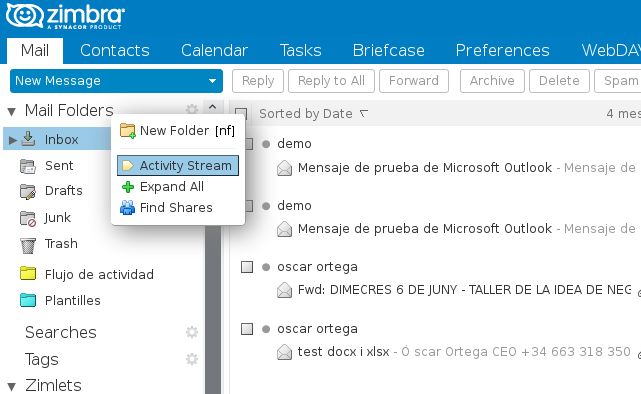Viewport: 641px width, 394px height.
Task: Open the test docx i xlsx message
Action: [343, 352]
